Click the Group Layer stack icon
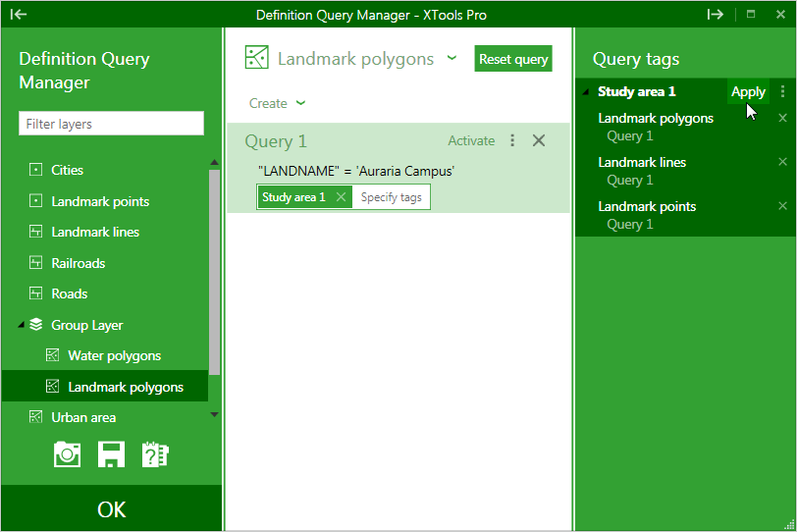Screen dimensions: 797x532 tap(35, 324)
